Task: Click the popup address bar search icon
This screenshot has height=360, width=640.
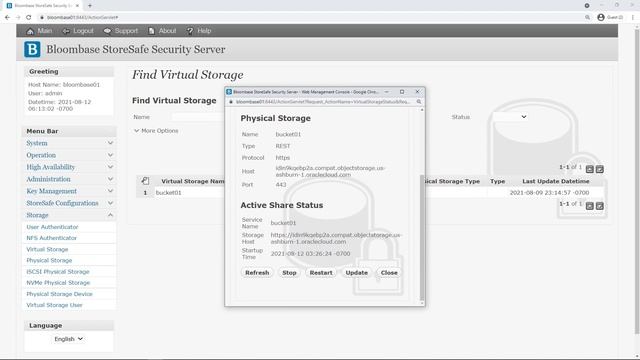Action: pyautogui.click(x=419, y=102)
